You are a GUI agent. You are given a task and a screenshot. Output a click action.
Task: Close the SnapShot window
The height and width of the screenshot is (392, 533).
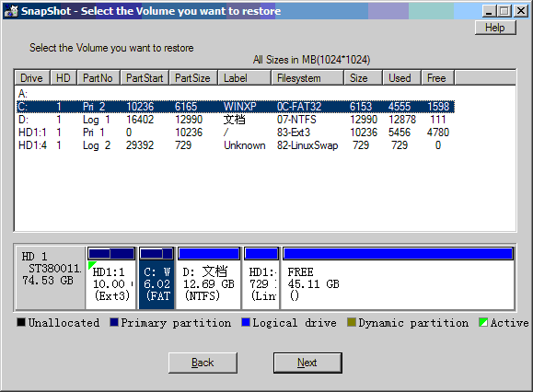pos(520,11)
